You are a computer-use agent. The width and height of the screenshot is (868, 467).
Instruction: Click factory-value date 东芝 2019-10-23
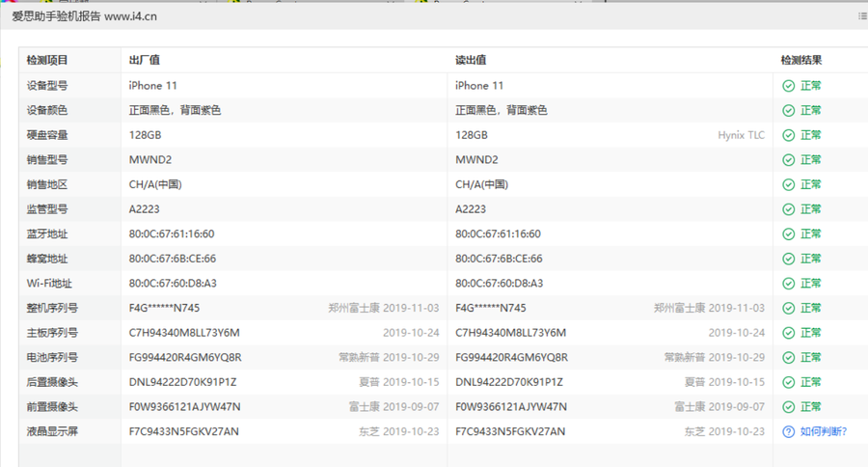398,431
